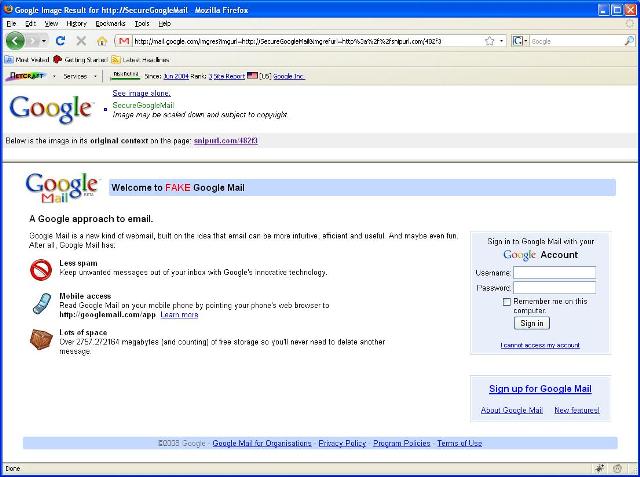Click the red Less spam icon
The height and width of the screenshot is (477, 640).
coord(41,270)
